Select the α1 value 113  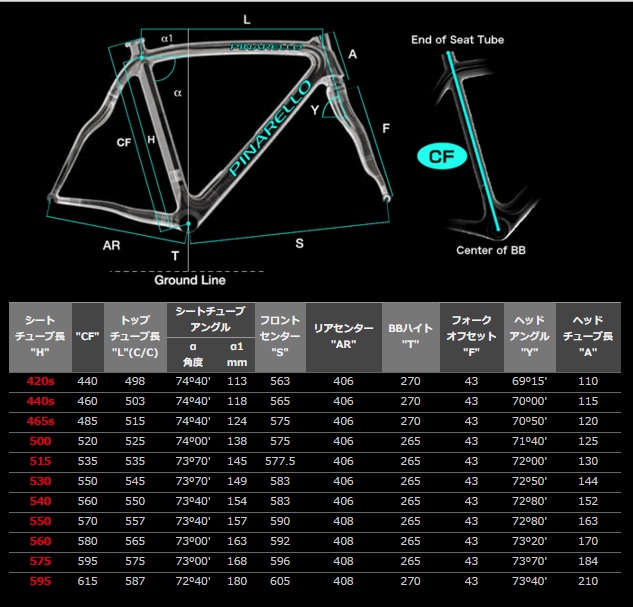click(x=237, y=381)
